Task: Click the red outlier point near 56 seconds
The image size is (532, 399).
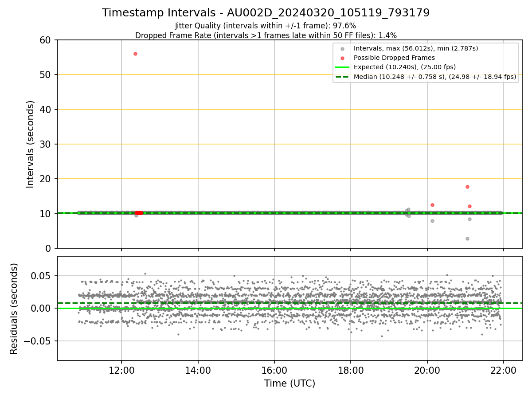Action: coord(135,54)
